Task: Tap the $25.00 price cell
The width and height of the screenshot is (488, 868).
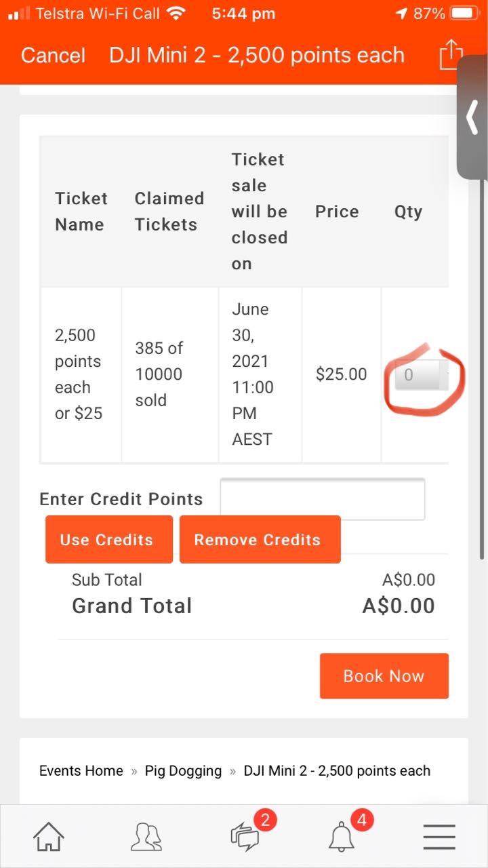Action: (342, 374)
